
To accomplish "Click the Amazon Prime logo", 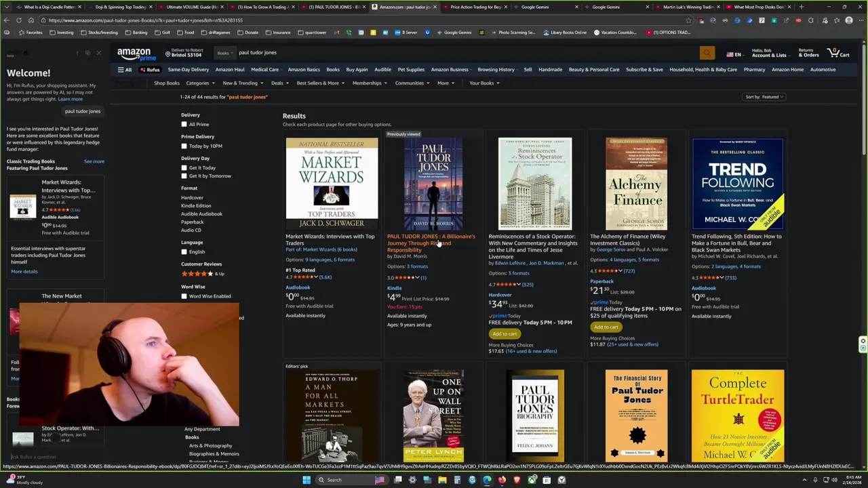I will tap(136, 54).
